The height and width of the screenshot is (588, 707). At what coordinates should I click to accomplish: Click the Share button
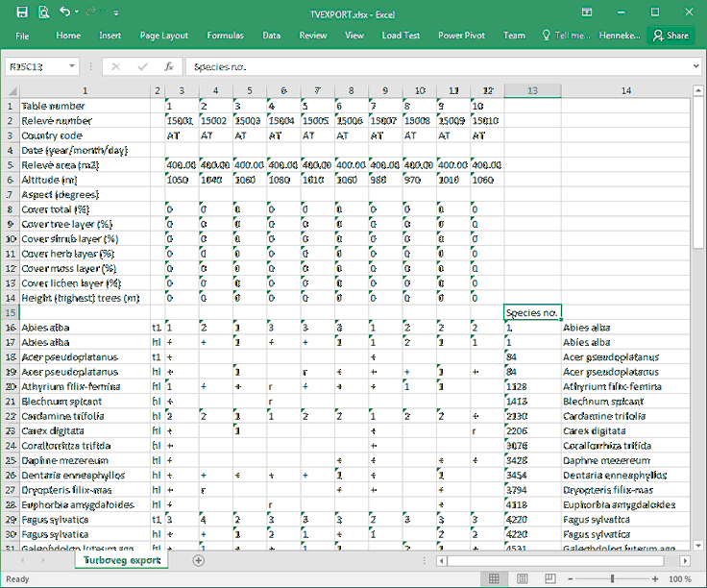coord(670,36)
